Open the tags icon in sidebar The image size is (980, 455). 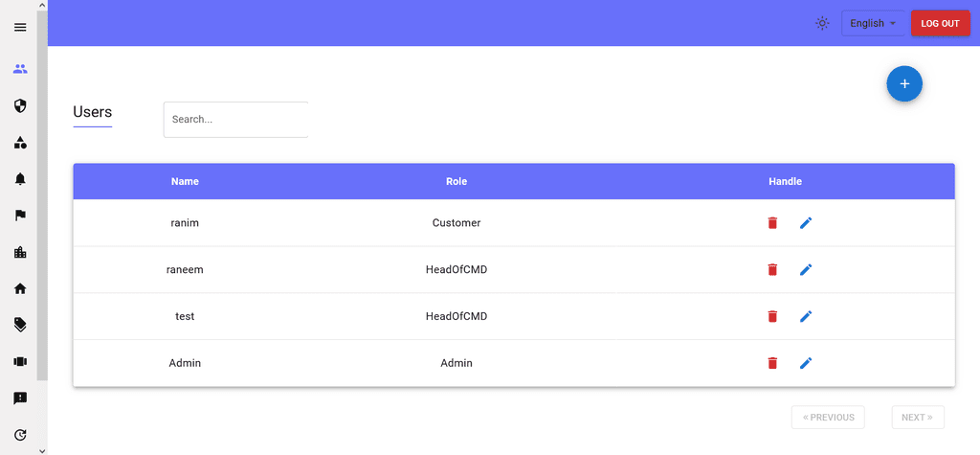20,325
